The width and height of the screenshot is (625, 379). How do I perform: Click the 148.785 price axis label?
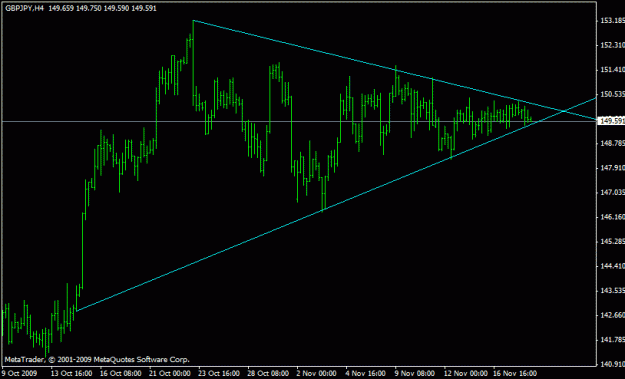pyautogui.click(x=612, y=143)
